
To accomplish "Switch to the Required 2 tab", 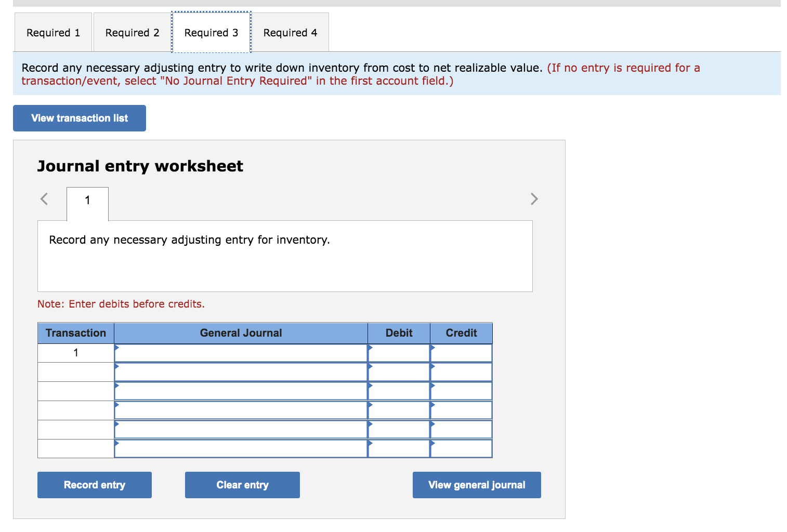I will point(132,32).
